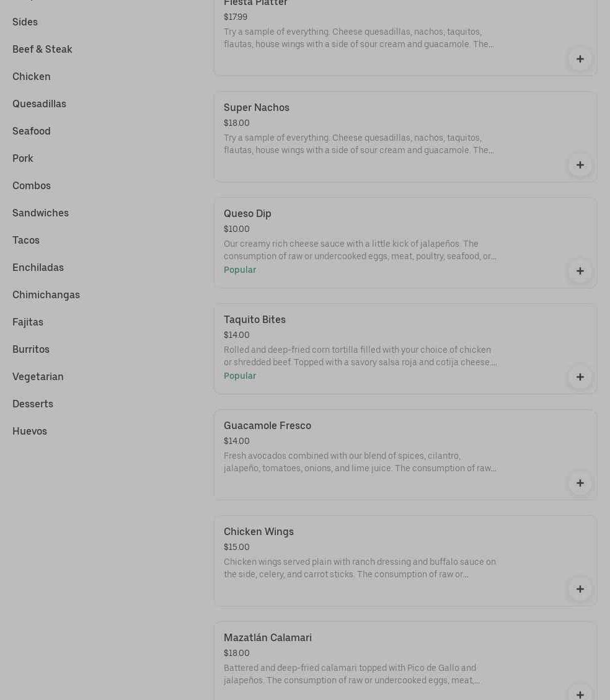The image size is (610, 700).
Task: Add Fiesta Platter with plus icon
Action: (x=580, y=59)
